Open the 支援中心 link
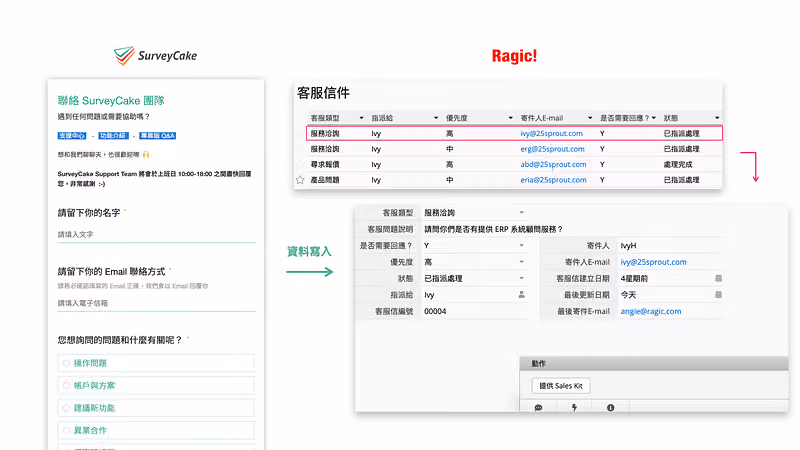Image resolution: width=800 pixels, height=450 pixels. [72, 136]
